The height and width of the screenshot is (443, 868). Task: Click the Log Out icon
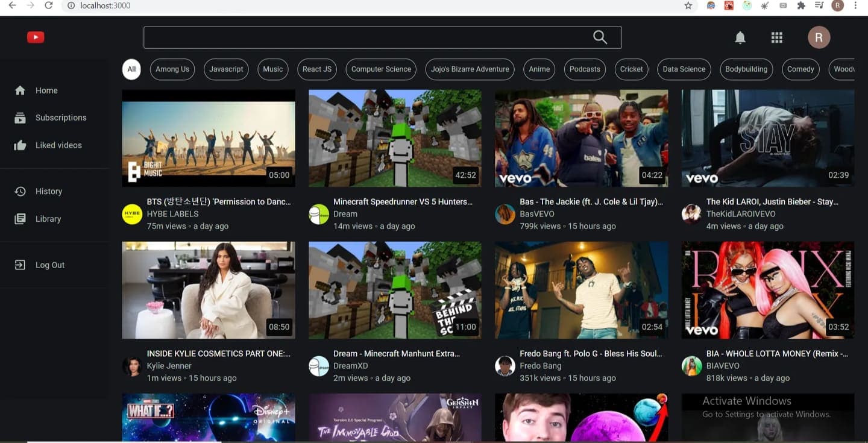tap(20, 265)
